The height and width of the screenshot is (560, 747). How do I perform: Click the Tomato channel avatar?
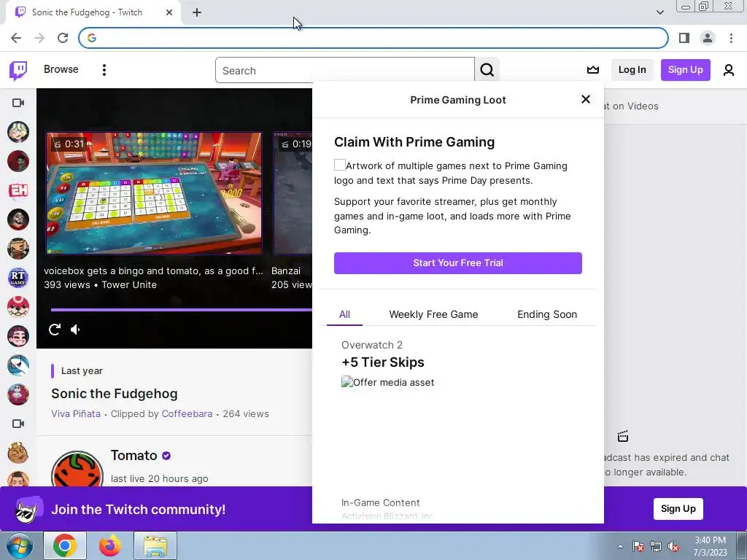77,469
